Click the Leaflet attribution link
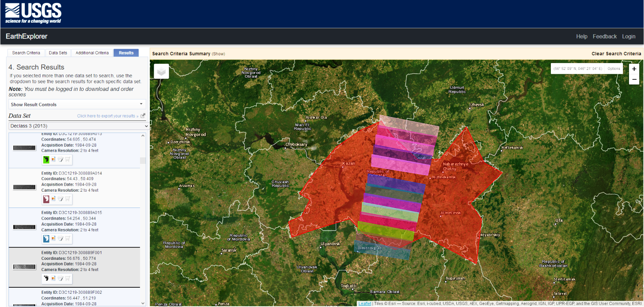The image size is (644, 307). (365, 304)
